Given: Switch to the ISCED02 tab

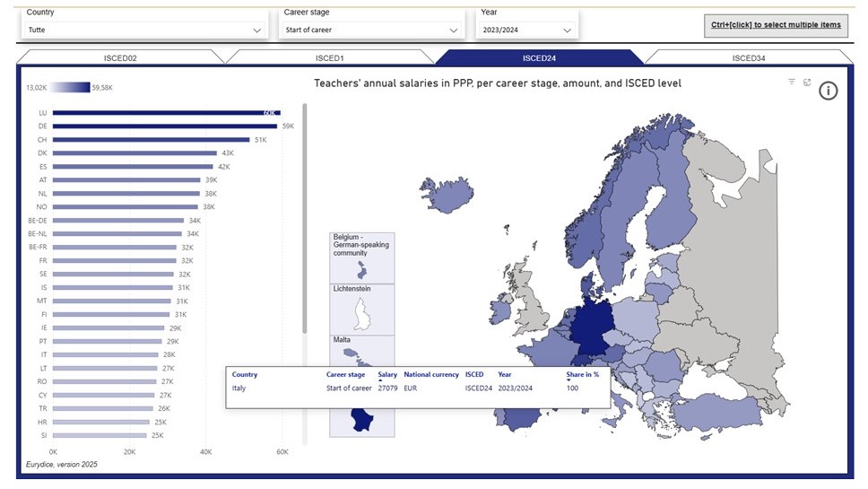Looking at the screenshot, I should point(120,58).
